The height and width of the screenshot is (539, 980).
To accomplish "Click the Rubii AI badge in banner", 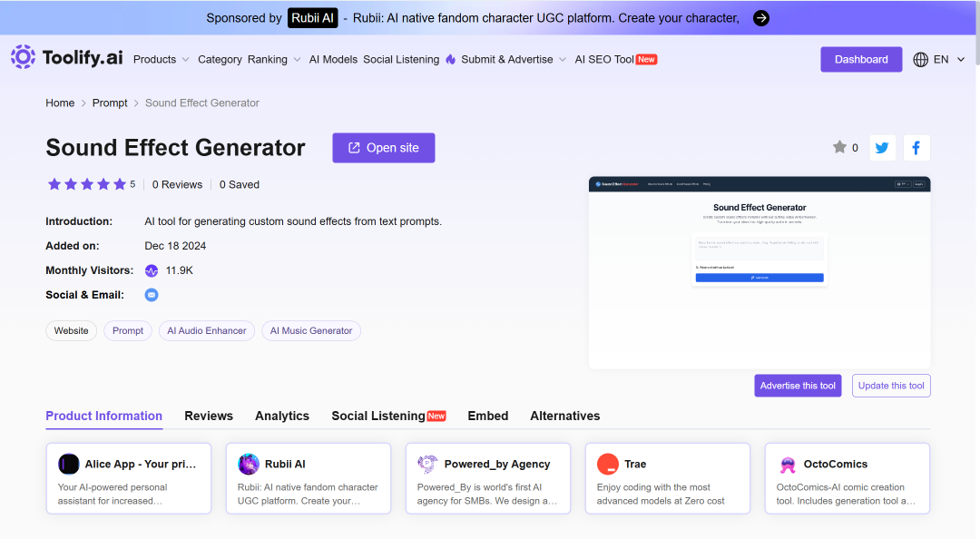I will click(x=312, y=18).
